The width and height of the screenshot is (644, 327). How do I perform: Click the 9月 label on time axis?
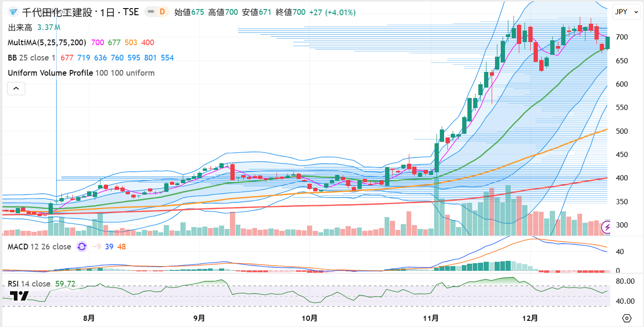tap(199, 318)
